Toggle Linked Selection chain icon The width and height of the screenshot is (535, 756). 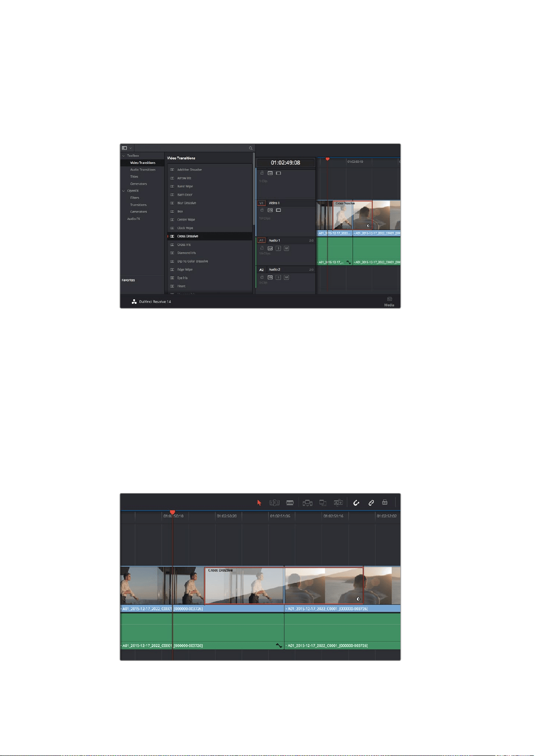371,503
